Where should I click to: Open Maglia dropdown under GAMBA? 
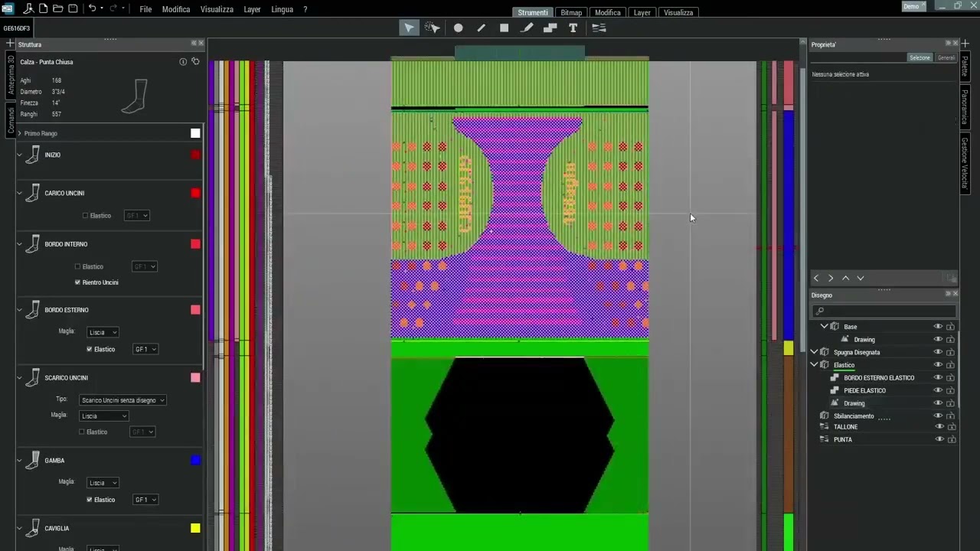pyautogui.click(x=103, y=483)
